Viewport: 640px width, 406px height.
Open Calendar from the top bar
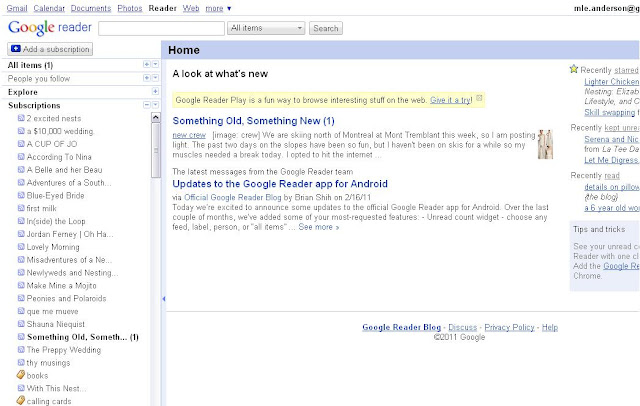(x=49, y=8)
